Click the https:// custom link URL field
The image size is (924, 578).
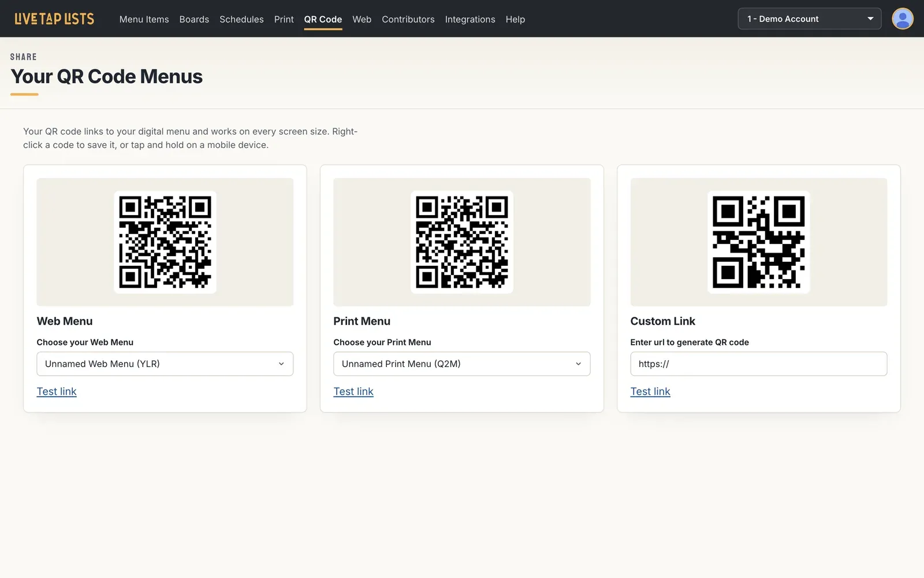(758, 364)
